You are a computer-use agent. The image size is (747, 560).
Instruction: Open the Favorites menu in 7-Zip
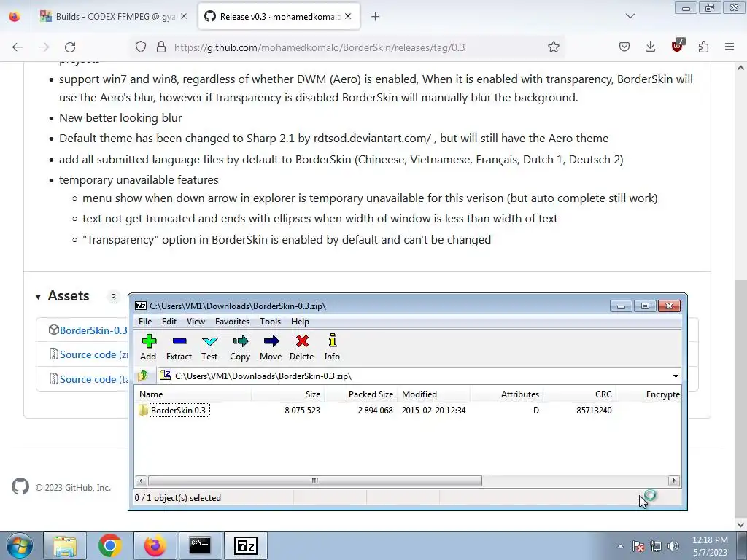click(233, 322)
